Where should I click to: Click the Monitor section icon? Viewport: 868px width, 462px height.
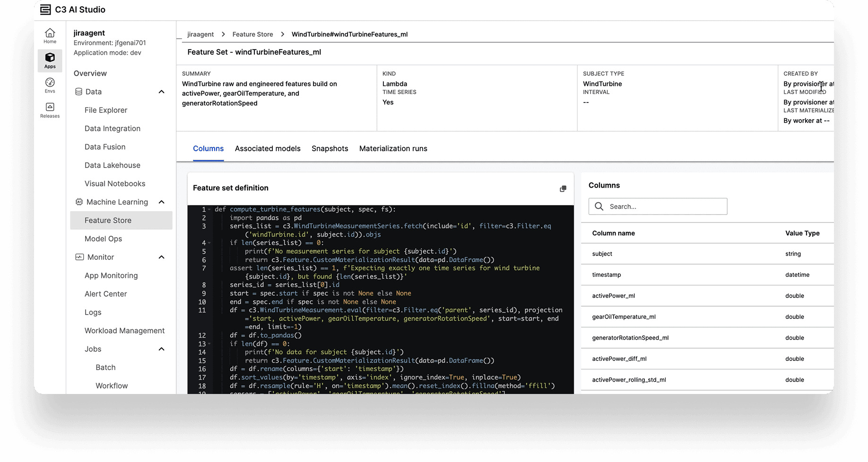tap(79, 257)
